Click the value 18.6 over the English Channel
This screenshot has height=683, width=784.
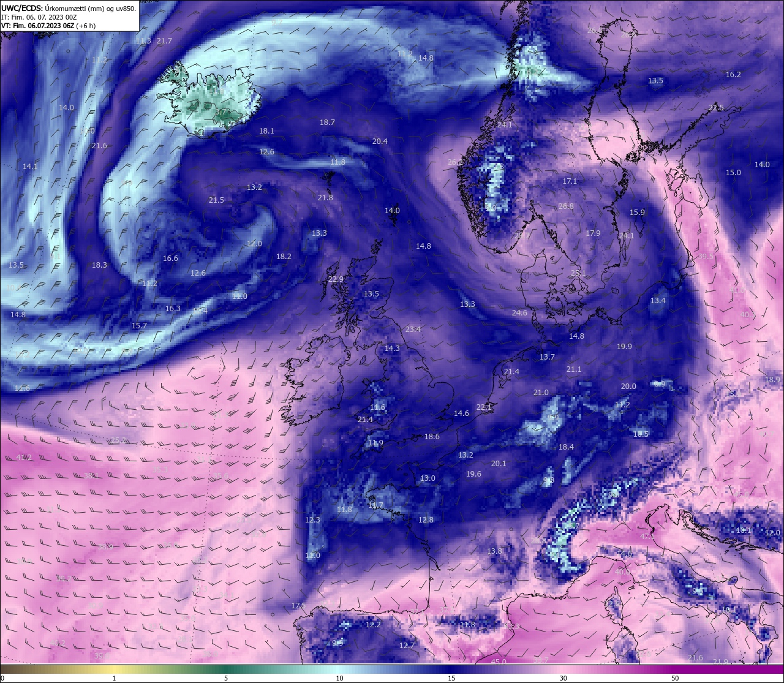432,437
